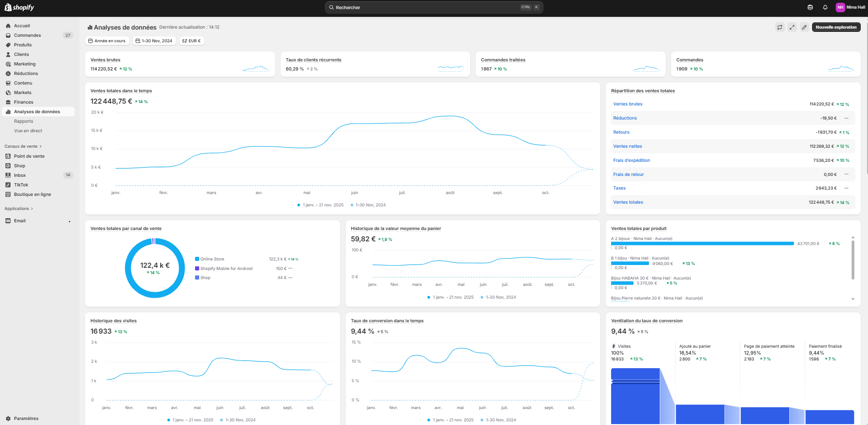Image resolution: width=868 pixels, height=425 pixels.
Task: Click the A 2 bijoux product bar
Action: click(702, 244)
